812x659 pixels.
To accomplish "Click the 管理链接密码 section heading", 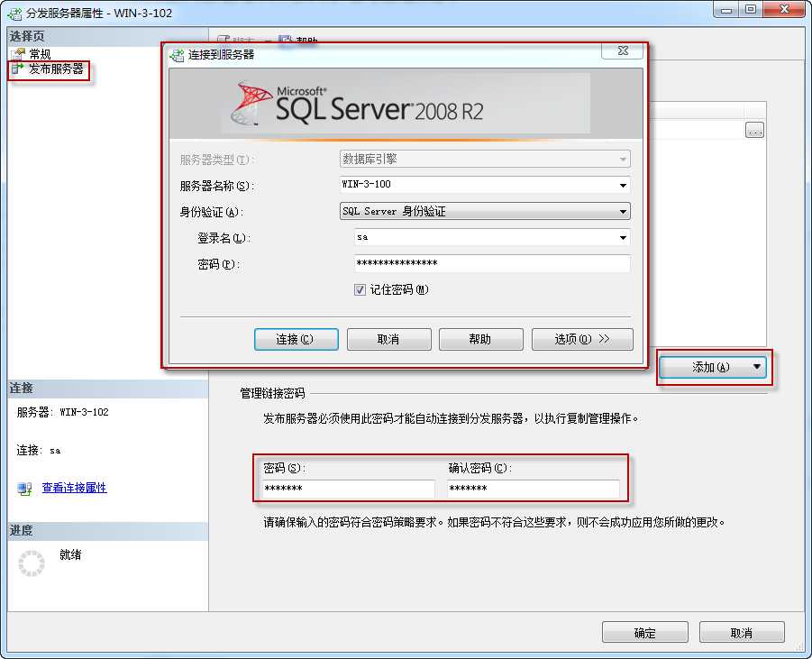I will pyautogui.click(x=272, y=394).
